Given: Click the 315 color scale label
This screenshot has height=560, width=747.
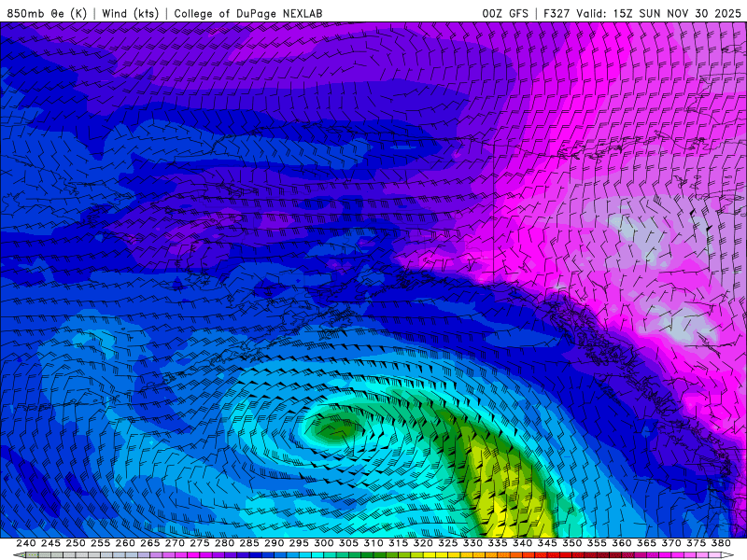Looking at the screenshot, I should tap(399, 543).
